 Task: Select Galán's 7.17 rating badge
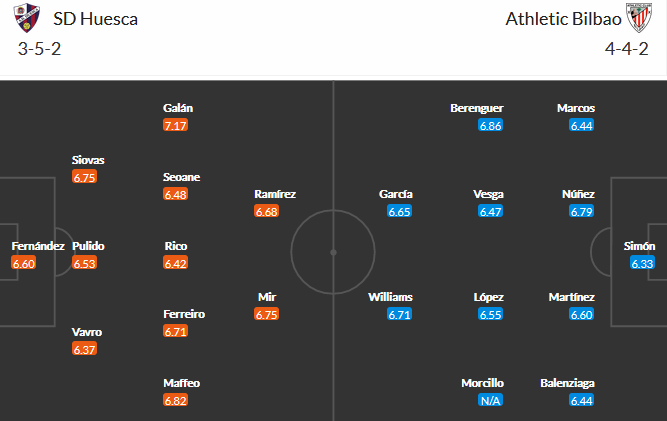coord(175,125)
